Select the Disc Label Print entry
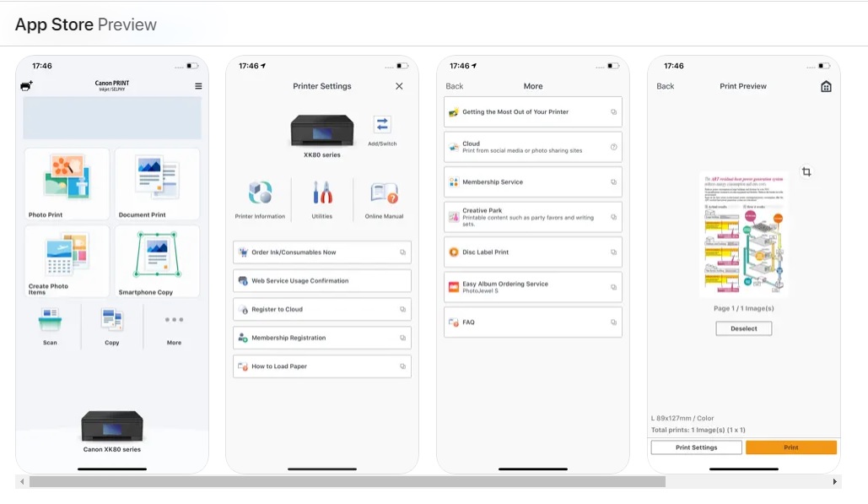Viewport: 868px width, 504px height. point(532,252)
